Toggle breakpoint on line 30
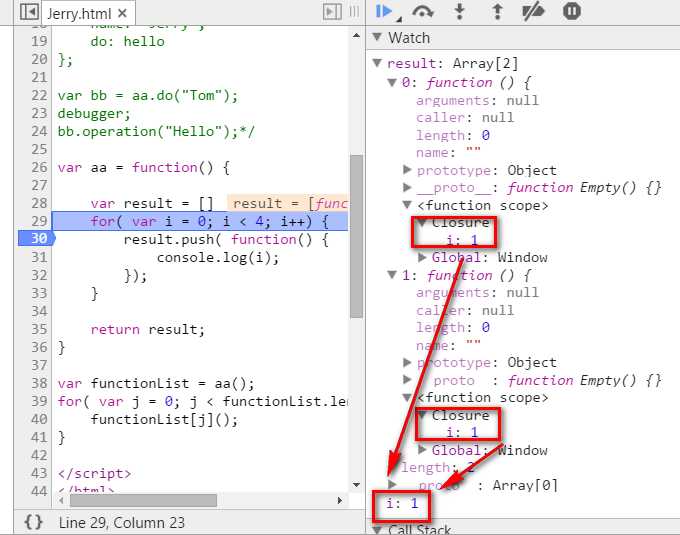 [36, 238]
